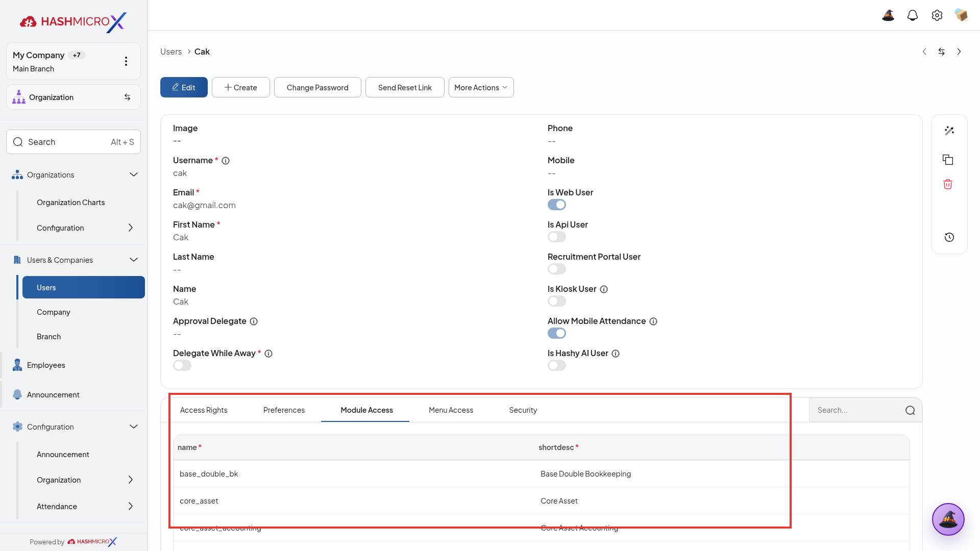Expand Organization configuration submenu

[131, 480]
